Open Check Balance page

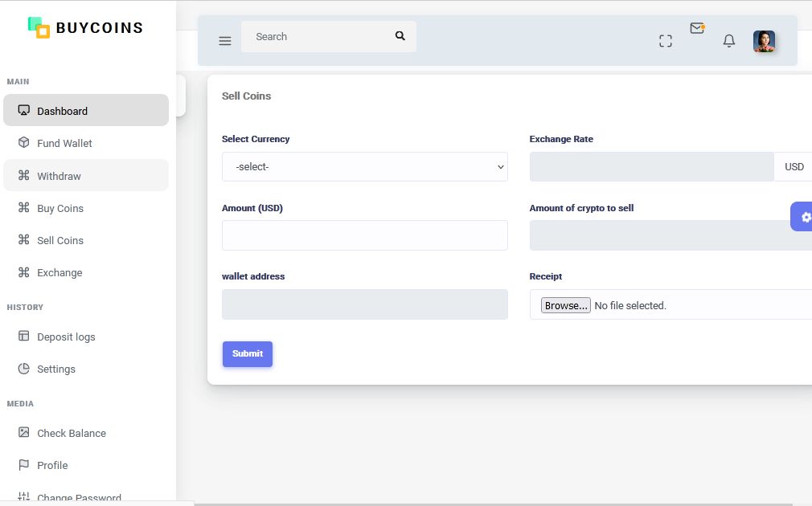click(72, 433)
